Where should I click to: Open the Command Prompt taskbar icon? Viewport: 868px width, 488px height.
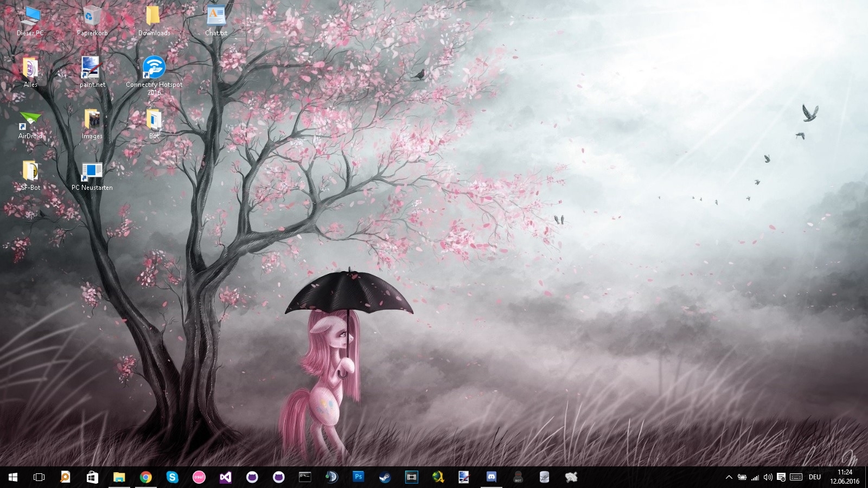305,477
